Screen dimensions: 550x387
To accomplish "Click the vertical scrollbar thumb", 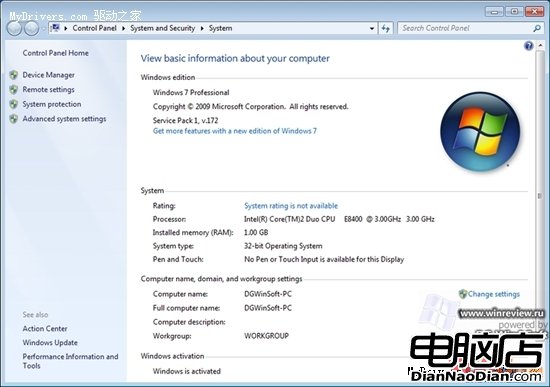I will coord(539,195).
